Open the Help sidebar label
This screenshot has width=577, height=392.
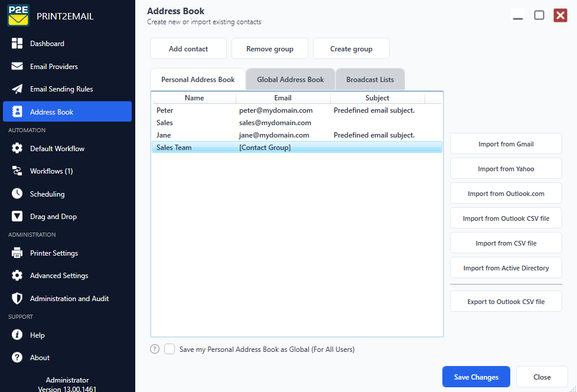(37, 335)
